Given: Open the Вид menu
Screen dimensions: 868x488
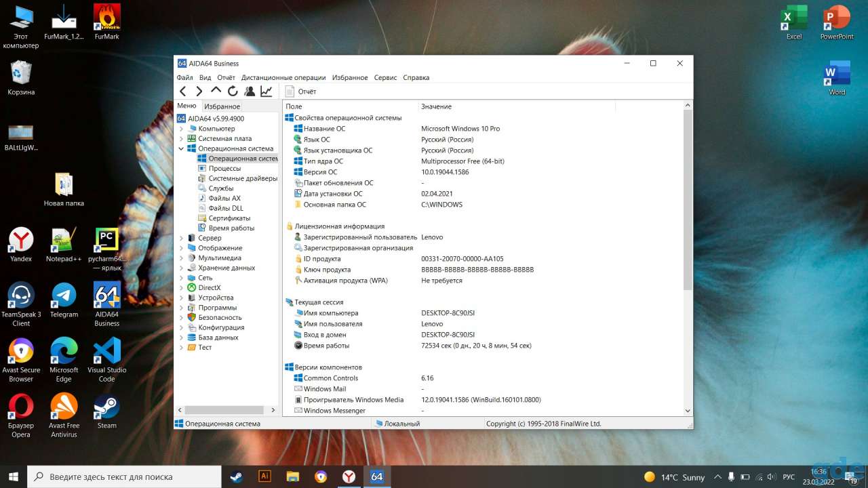Looking at the screenshot, I should point(205,77).
